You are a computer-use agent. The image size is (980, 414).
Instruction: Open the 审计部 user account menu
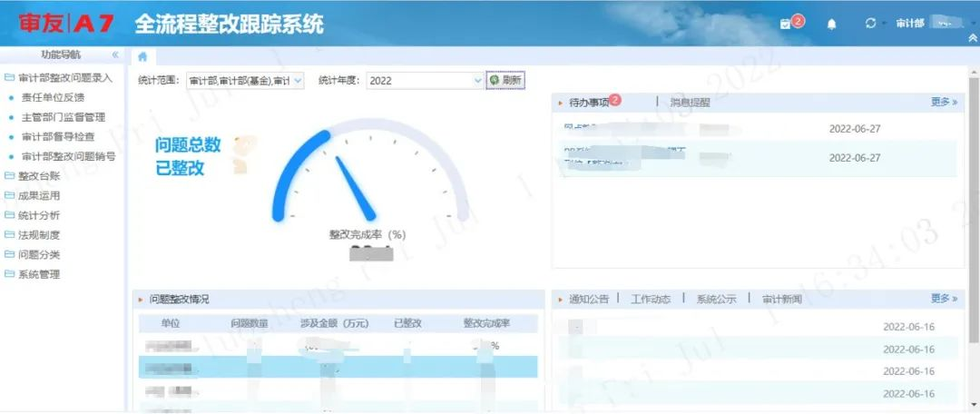[x=931, y=23]
